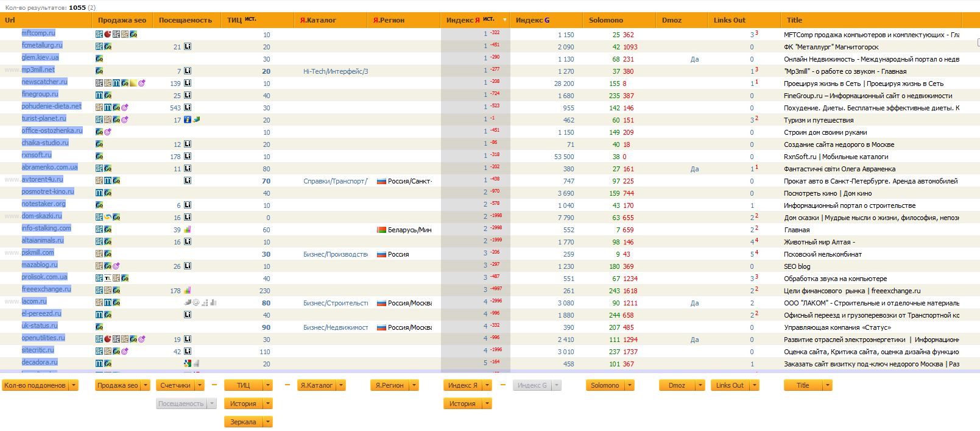Click the blue 'm' icon in finegroup.ru row

[x=99, y=95]
